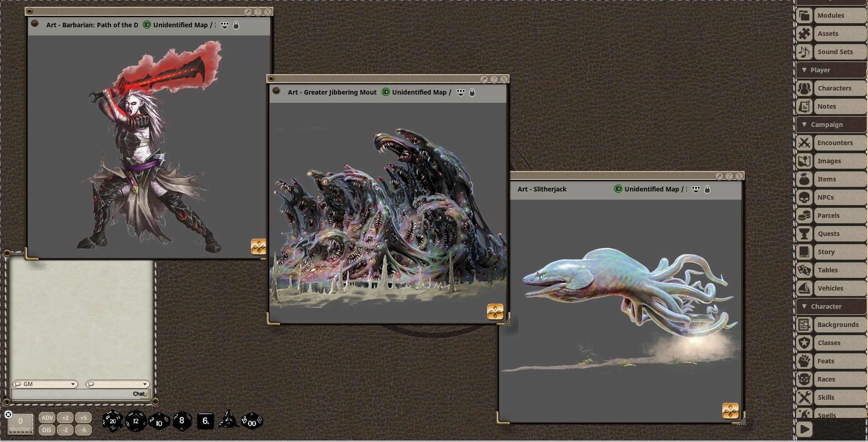Share the Barbarian art to players
Viewport: 868px width, 442px height.
pos(224,25)
